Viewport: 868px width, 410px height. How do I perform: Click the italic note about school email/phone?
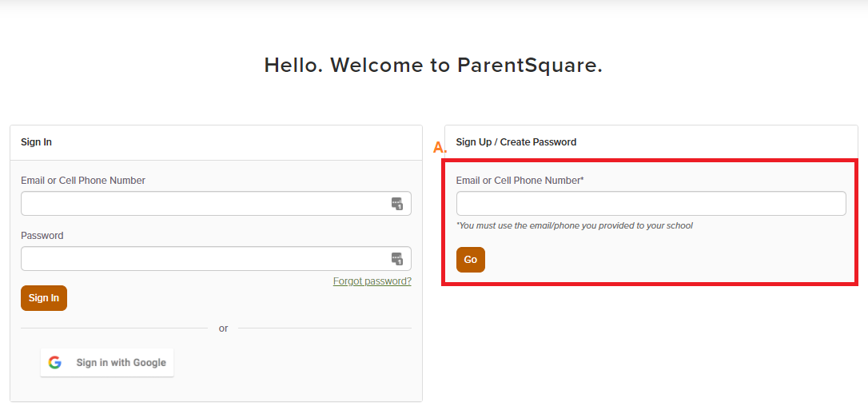(574, 225)
